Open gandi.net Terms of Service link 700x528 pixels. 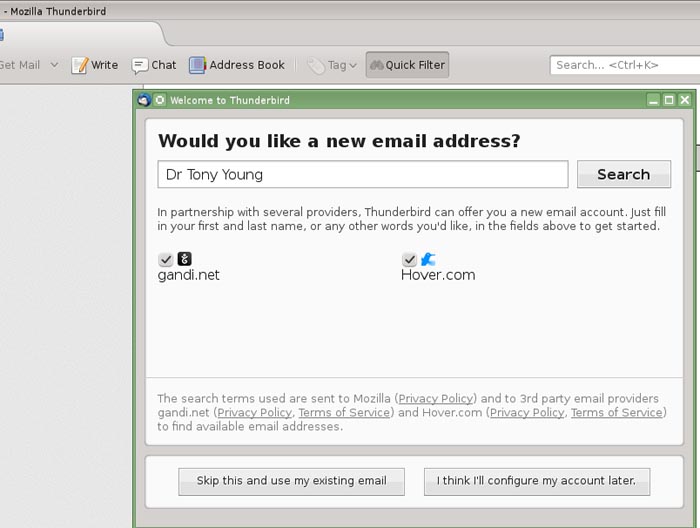344,412
